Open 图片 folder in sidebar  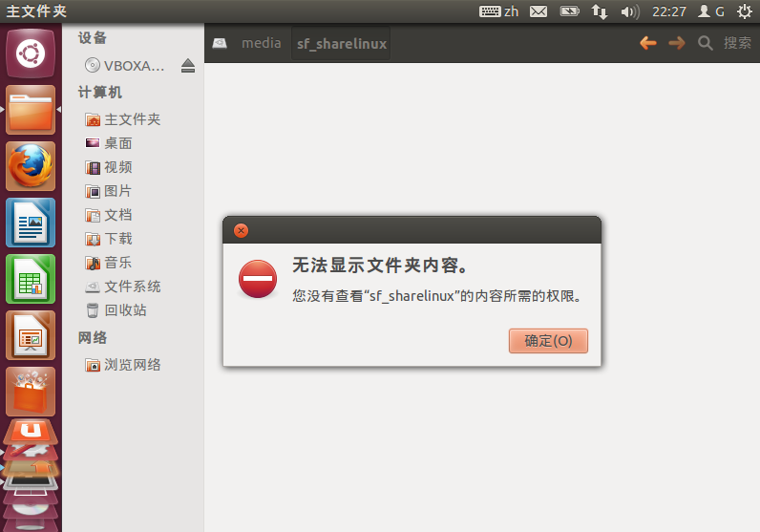tap(108, 191)
